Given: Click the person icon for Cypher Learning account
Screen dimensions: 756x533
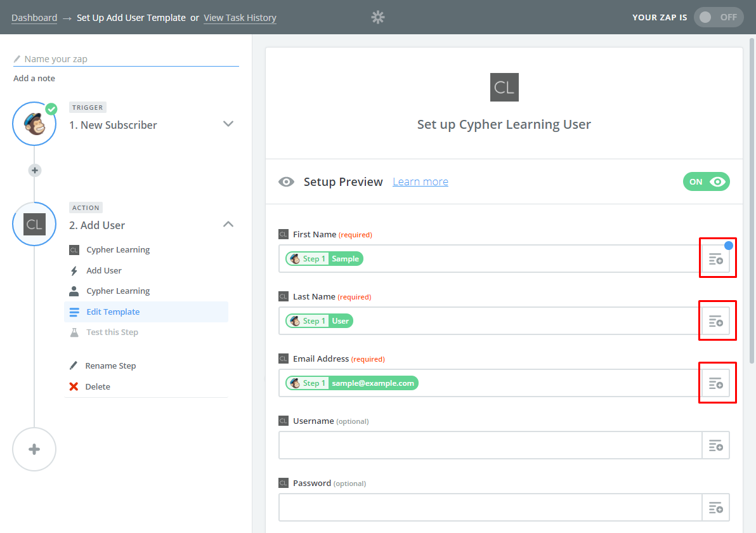Looking at the screenshot, I should [74, 291].
